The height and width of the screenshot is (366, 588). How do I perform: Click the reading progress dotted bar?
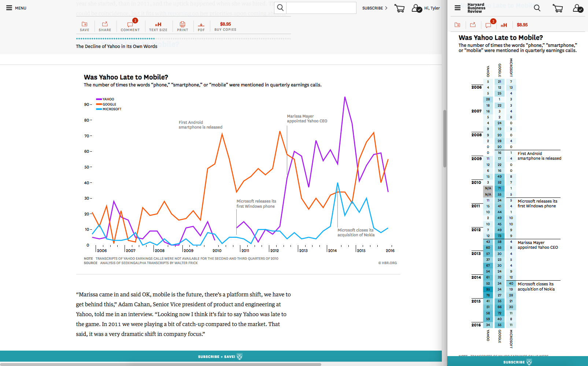183,38
